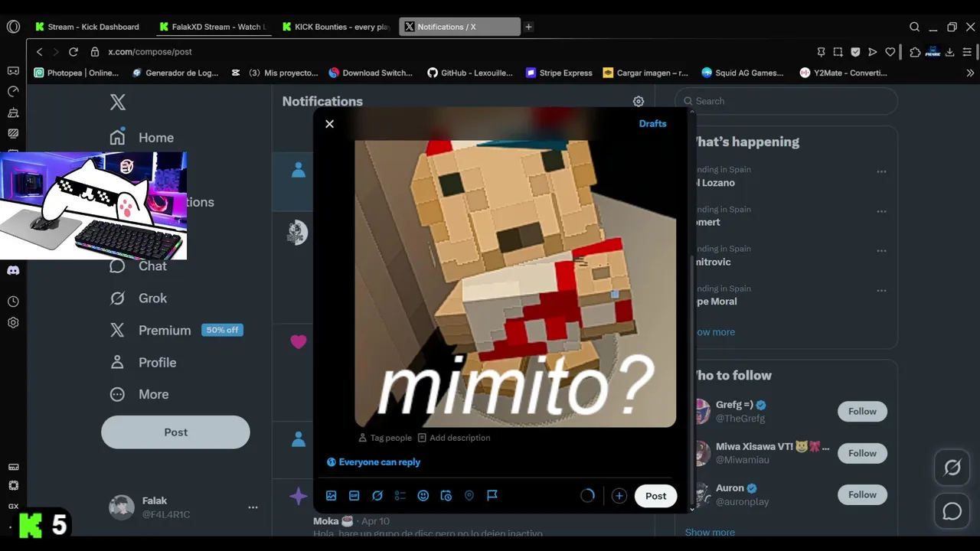
Task: Close the compose post dialog
Action: click(x=329, y=124)
